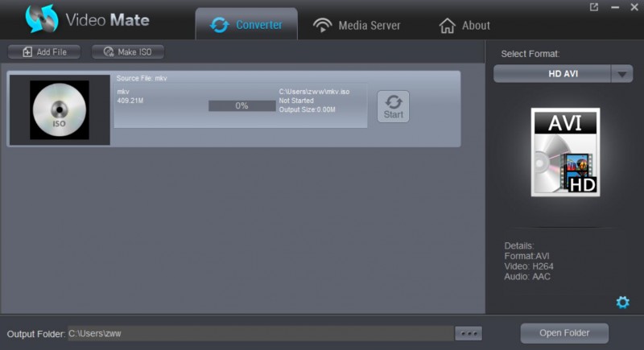Expand the format dropdown arrow
Viewport: 644px width, 350px height.
coord(622,74)
